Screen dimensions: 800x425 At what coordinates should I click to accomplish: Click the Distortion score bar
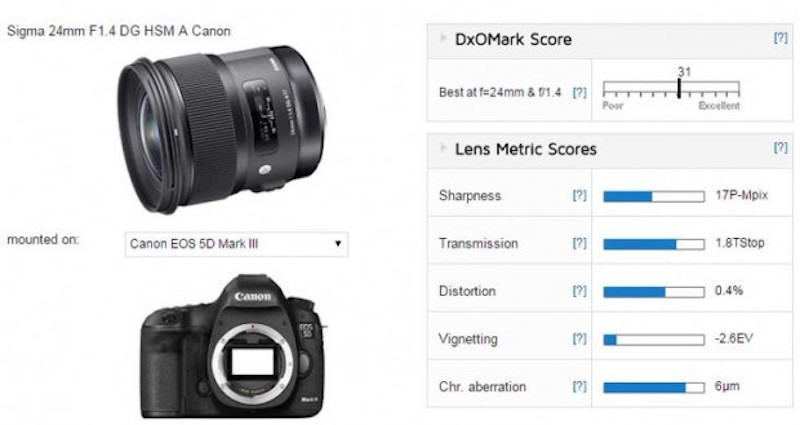(654, 292)
